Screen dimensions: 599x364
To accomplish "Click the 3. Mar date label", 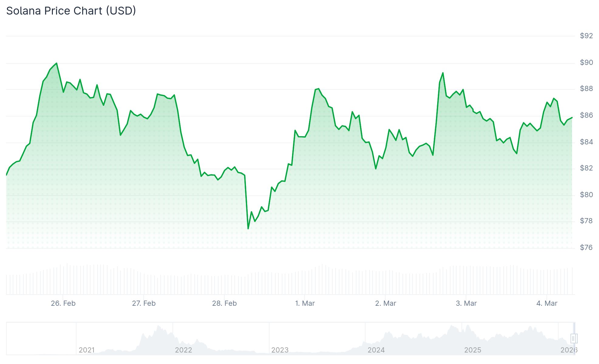I will [x=466, y=303].
